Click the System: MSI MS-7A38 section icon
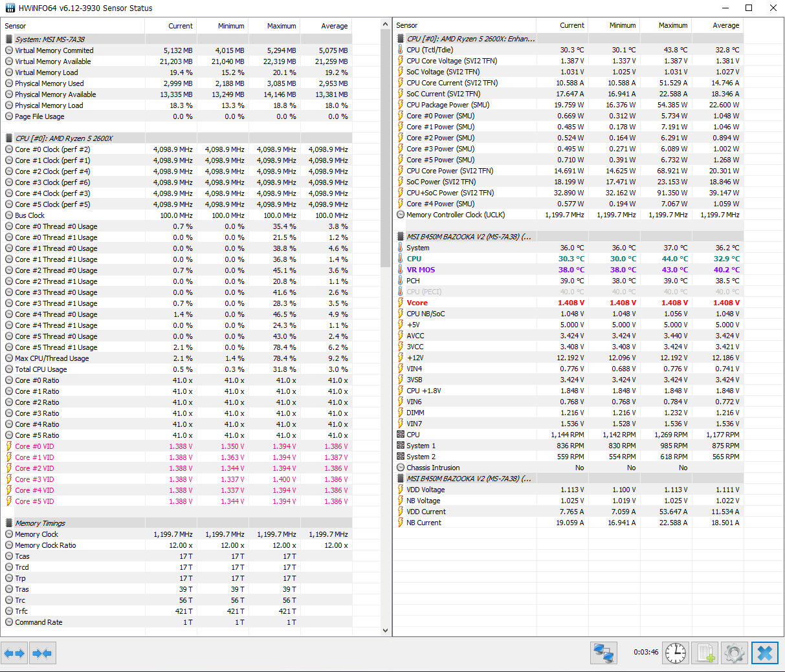The height and width of the screenshot is (672, 785). point(9,39)
